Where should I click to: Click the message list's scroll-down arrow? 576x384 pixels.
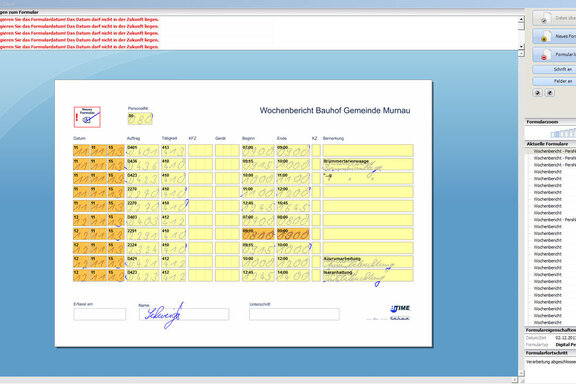point(521,47)
